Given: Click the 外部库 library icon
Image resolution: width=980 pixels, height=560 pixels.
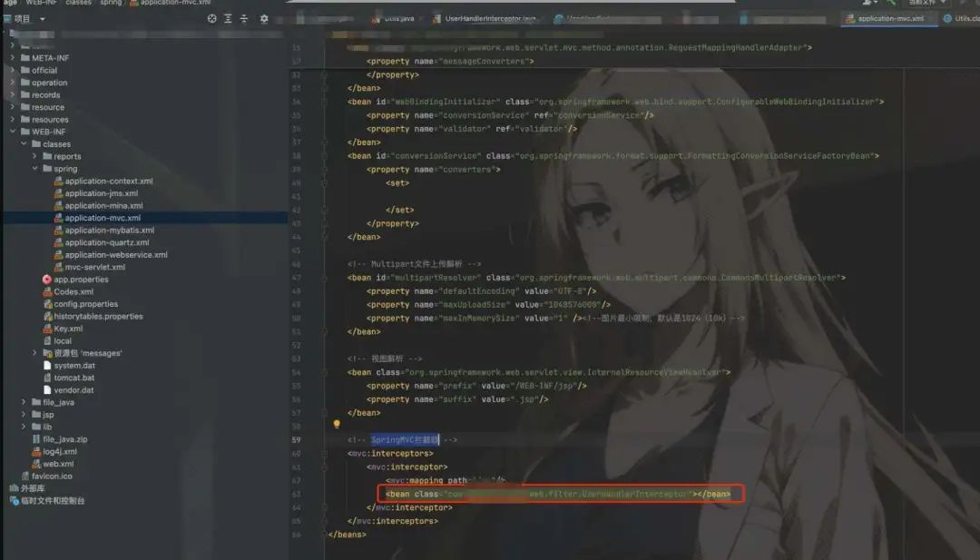Looking at the screenshot, I should click(x=14, y=488).
